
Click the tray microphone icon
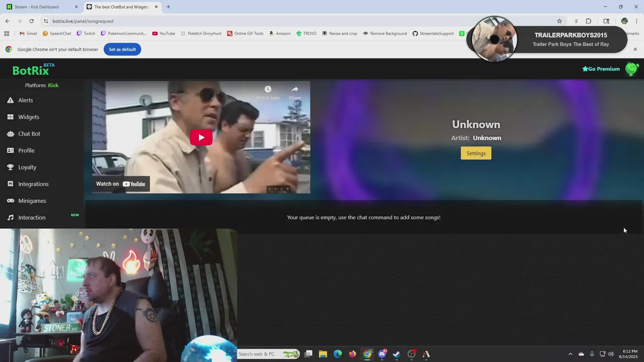pos(592,354)
